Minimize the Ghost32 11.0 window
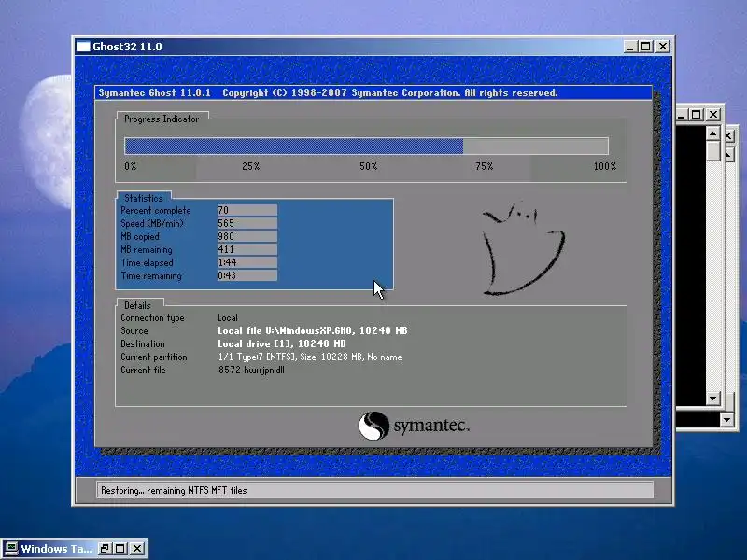This screenshot has height=560, width=747. pyautogui.click(x=630, y=47)
